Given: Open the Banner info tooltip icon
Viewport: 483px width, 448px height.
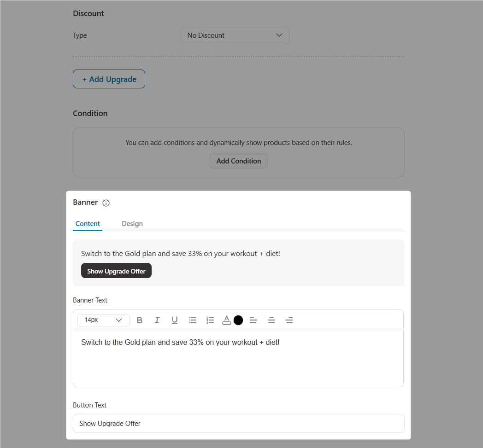Looking at the screenshot, I should tap(106, 203).
